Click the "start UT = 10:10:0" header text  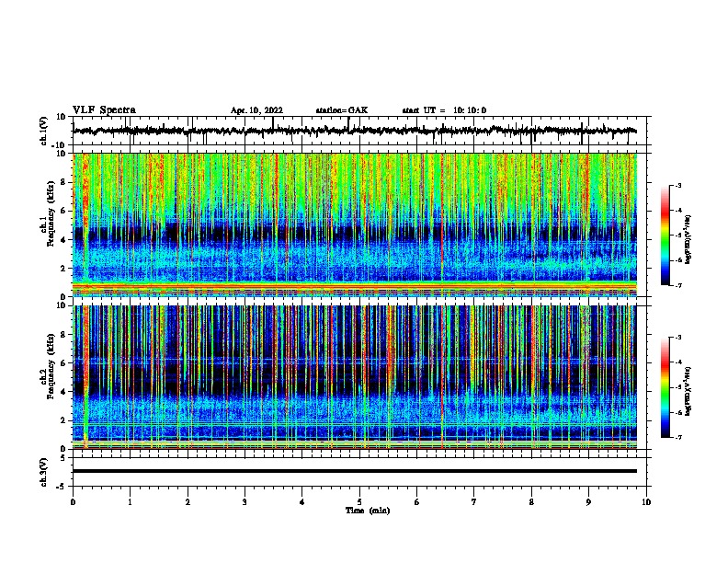pyautogui.click(x=444, y=110)
